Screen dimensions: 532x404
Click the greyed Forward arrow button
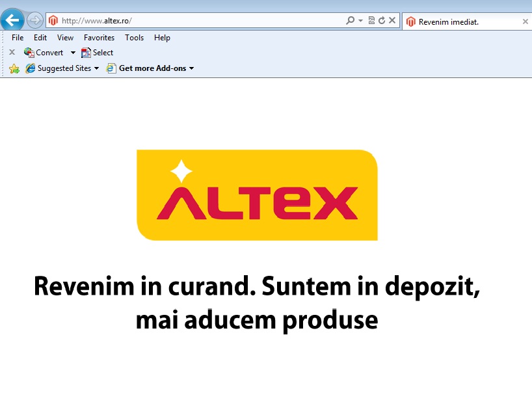pyautogui.click(x=35, y=20)
